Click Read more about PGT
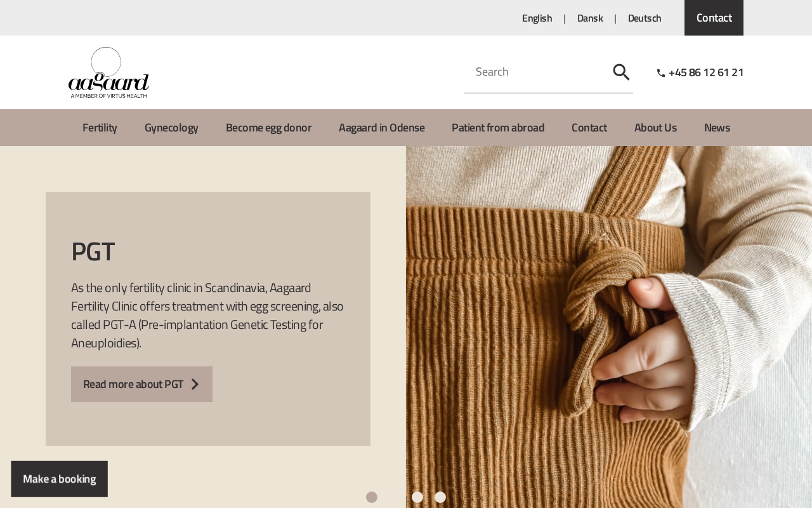This screenshot has width=812, height=508. (141, 384)
